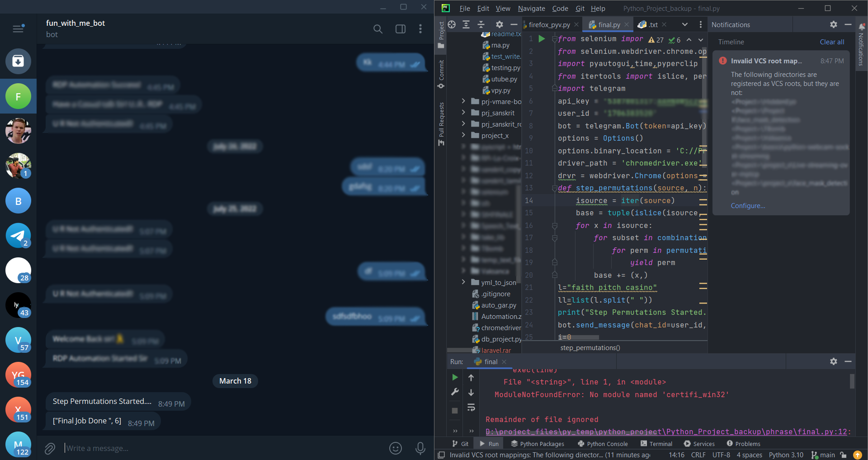This screenshot has width=868, height=460.
Task: Click the voice message microphone icon
Action: click(420, 448)
